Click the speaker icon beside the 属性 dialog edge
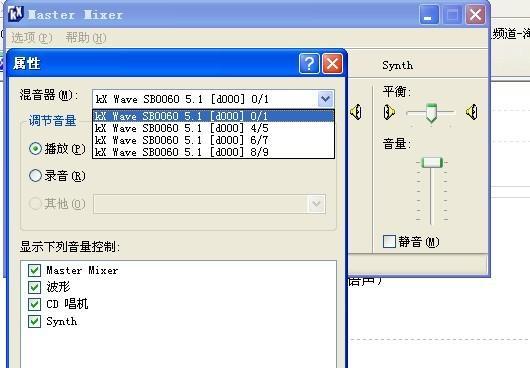Screen dimensions: 530x368 (x=356, y=112)
